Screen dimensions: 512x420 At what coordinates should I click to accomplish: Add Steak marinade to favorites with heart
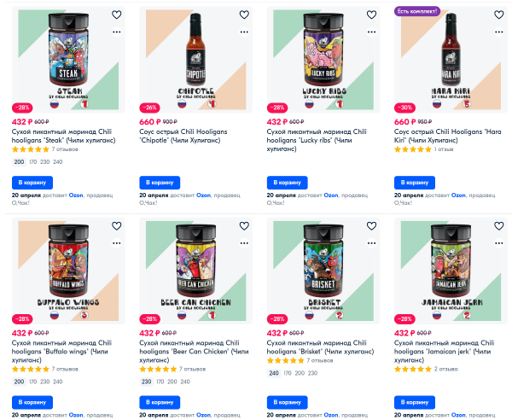pyautogui.click(x=117, y=15)
